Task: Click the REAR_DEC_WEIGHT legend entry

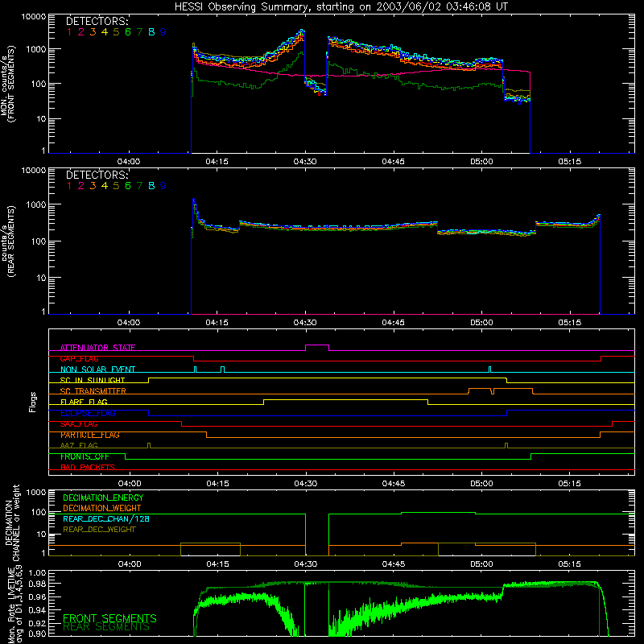Action: (x=99, y=530)
